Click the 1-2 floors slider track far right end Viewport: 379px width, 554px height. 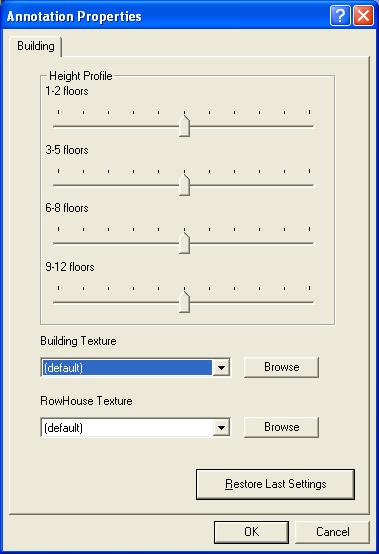[311, 126]
